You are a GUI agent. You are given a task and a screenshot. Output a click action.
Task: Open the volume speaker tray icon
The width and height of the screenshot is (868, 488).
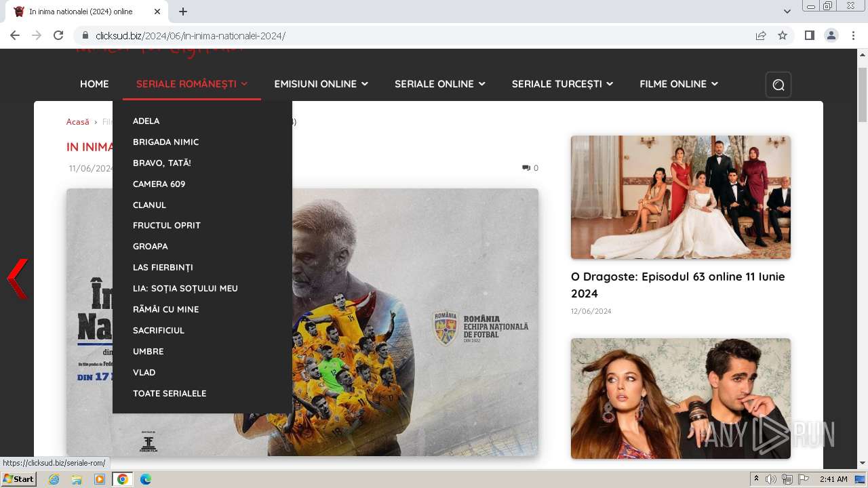(x=771, y=479)
